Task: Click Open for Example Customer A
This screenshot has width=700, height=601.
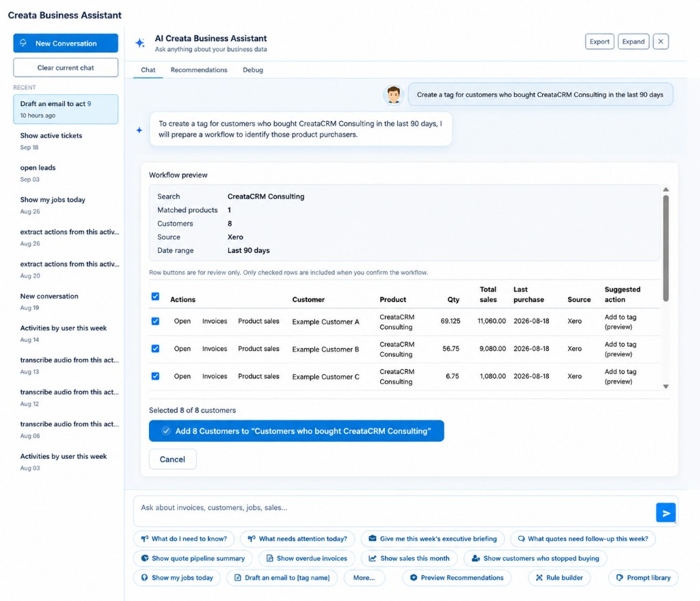Action: 182,321
